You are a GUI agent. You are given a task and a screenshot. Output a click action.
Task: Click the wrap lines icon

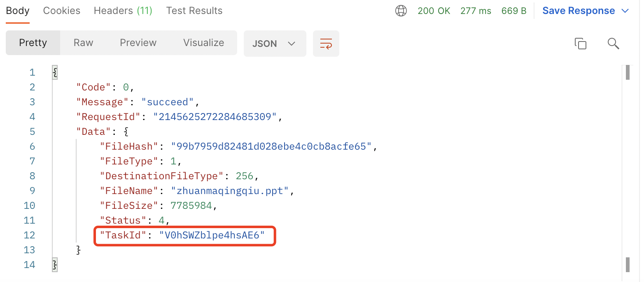pos(326,44)
